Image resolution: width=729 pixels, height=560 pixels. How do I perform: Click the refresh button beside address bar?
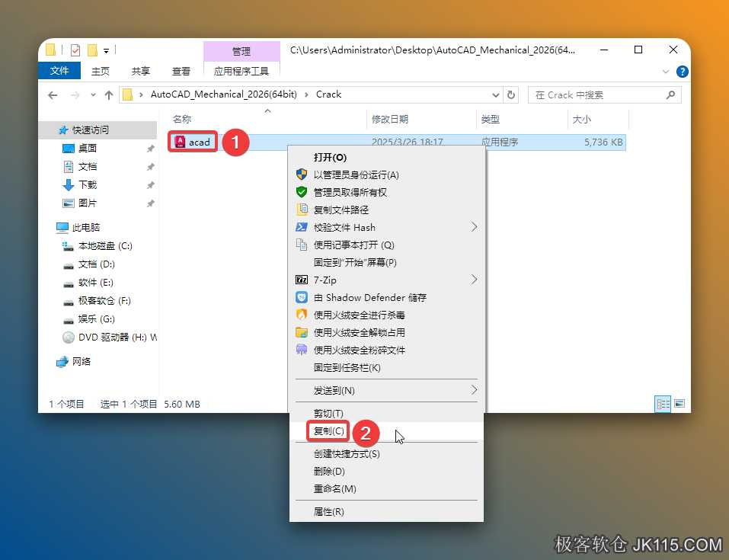click(x=511, y=95)
